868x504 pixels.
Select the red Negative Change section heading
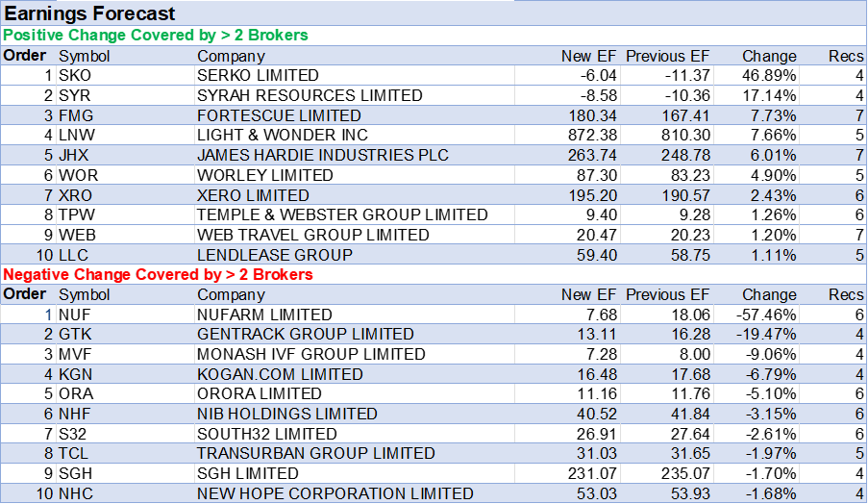(x=159, y=275)
